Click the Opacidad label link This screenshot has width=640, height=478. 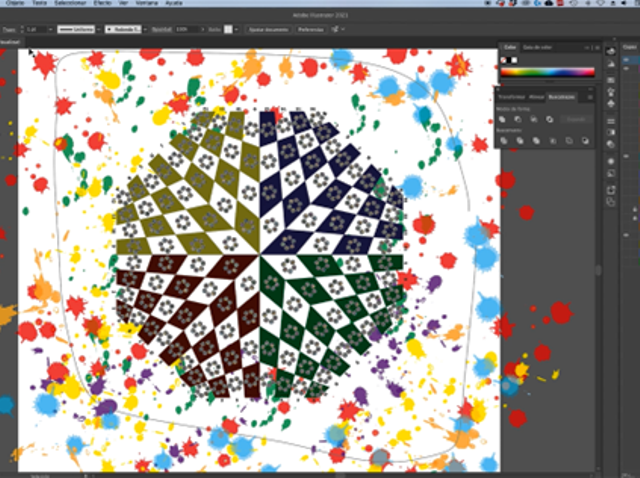click(162, 29)
